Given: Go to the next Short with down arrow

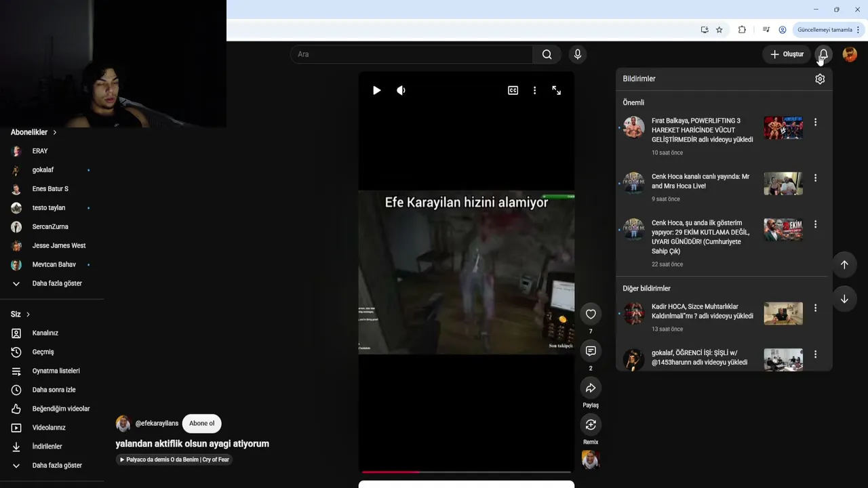Looking at the screenshot, I should (844, 299).
